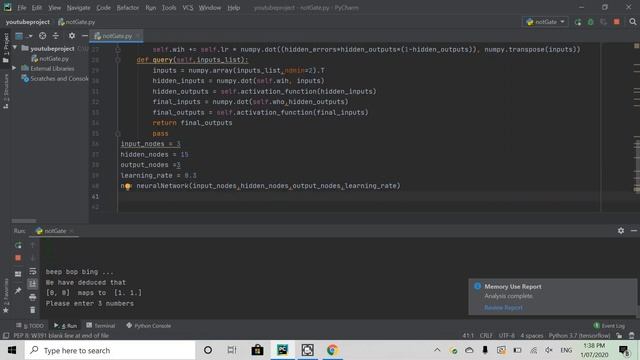Open Run panel settings gear
The height and width of the screenshot is (360, 640).
pyautogui.click(x=621, y=231)
